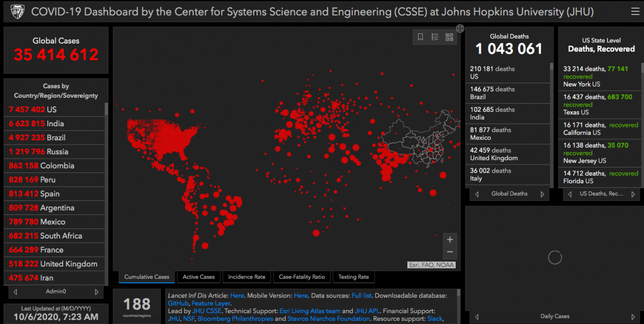Screen dimensions: 644x324
Task: Open Bloomberg Philanthropies link
Action: click(x=235, y=319)
